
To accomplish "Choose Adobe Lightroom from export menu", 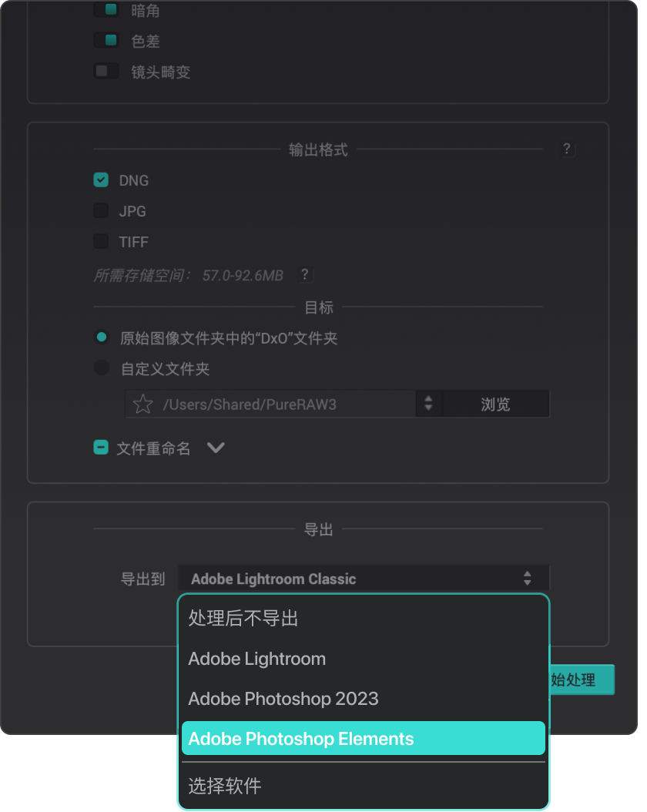I will coord(364,659).
